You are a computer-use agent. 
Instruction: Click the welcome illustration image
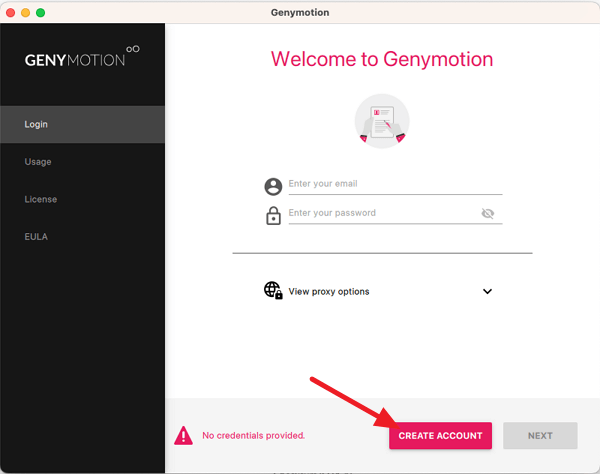[x=382, y=121]
